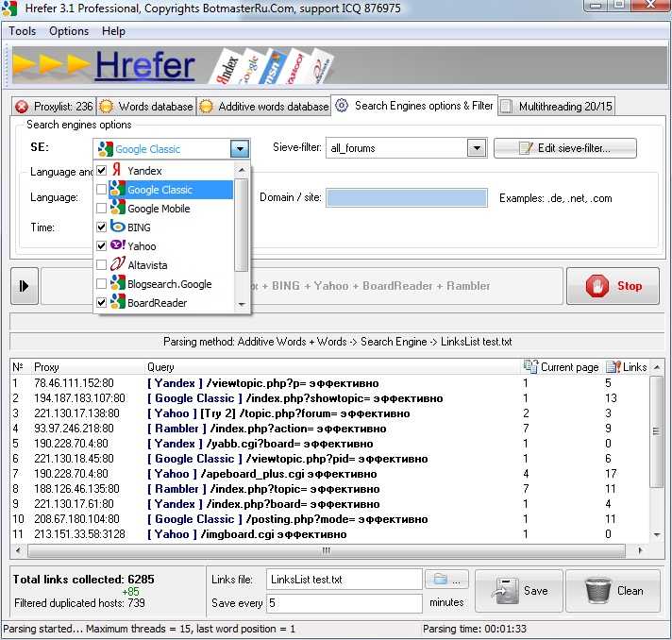Viewport: 672px width, 640px height.
Task: Switch to the Additive words database tab
Action: coord(263,107)
